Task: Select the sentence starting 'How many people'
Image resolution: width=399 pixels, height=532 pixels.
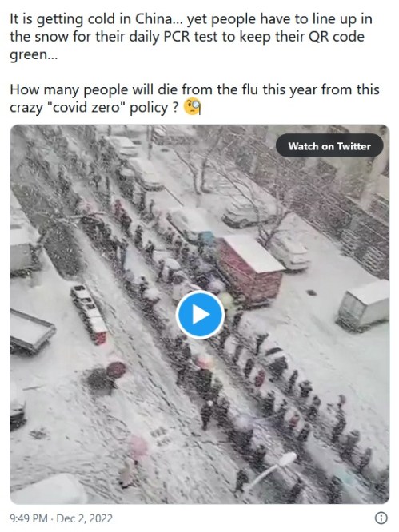Action: coord(194,98)
